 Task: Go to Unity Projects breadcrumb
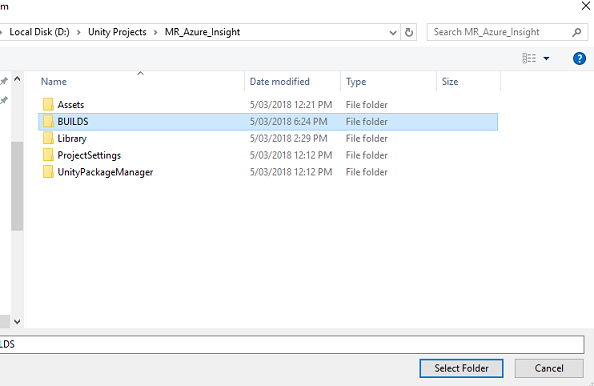tap(117, 32)
